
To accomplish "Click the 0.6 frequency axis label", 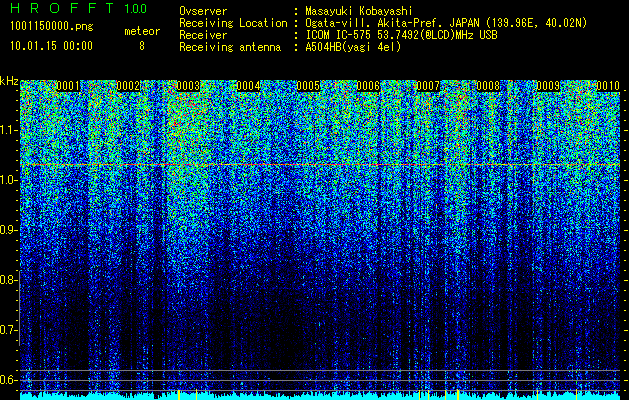I will point(8,380).
